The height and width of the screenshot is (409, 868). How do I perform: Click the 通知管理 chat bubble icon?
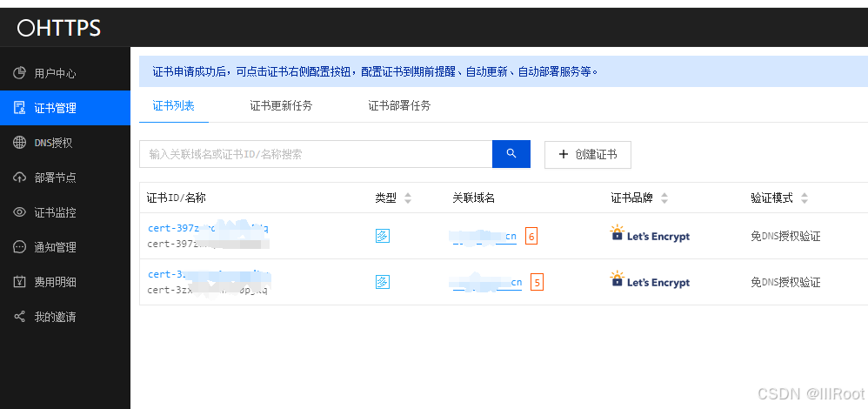[19, 247]
